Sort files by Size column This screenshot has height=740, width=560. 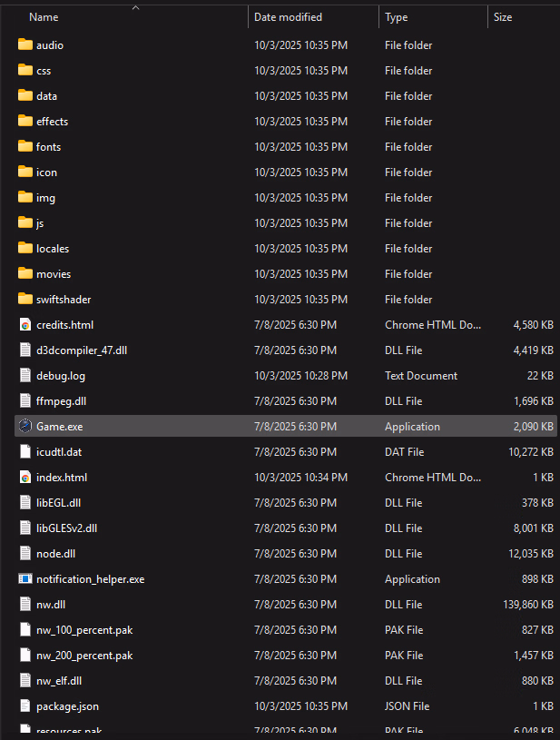tap(503, 17)
